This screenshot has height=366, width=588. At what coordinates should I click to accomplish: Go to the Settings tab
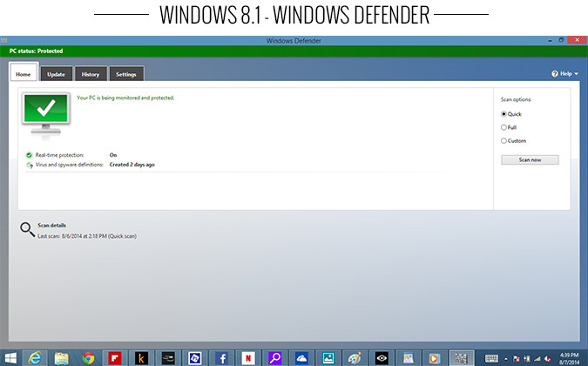click(125, 74)
